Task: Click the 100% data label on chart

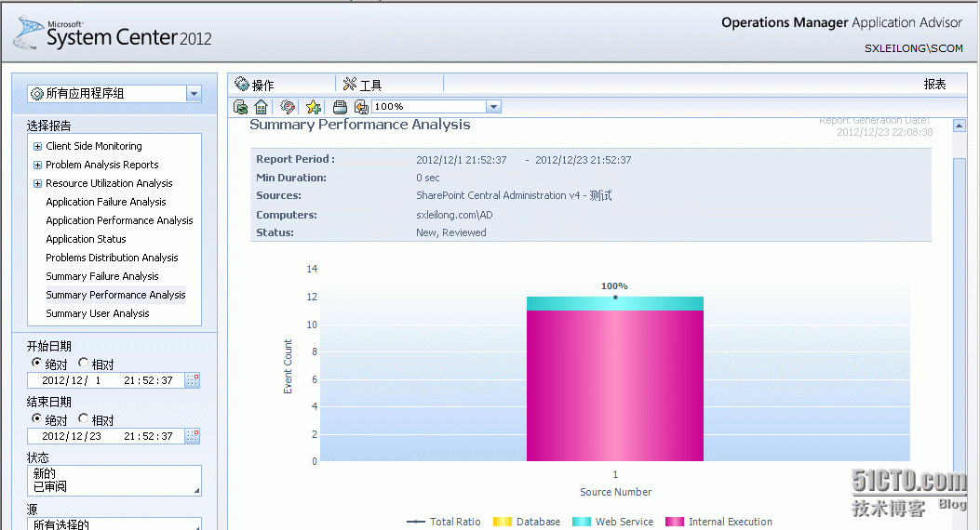Action: click(614, 285)
